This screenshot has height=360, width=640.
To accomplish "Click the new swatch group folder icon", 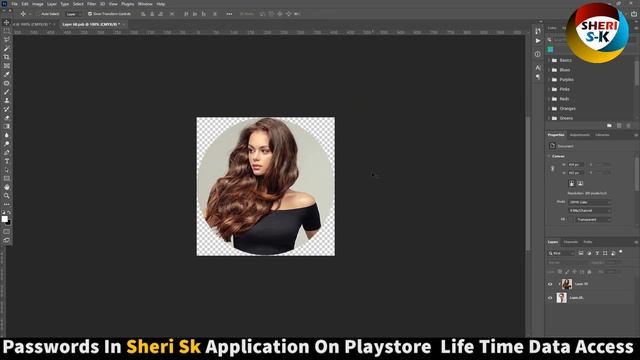I will 609,126.
